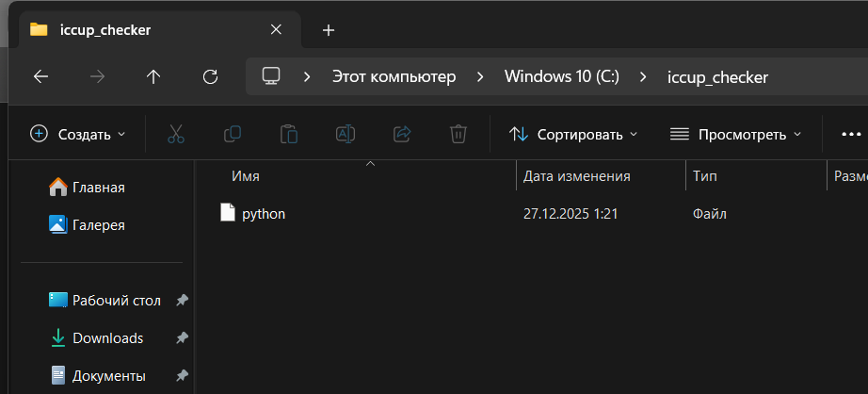Viewport: 868px width, 394px height.
Task: Select the python file in list
Action: click(263, 214)
